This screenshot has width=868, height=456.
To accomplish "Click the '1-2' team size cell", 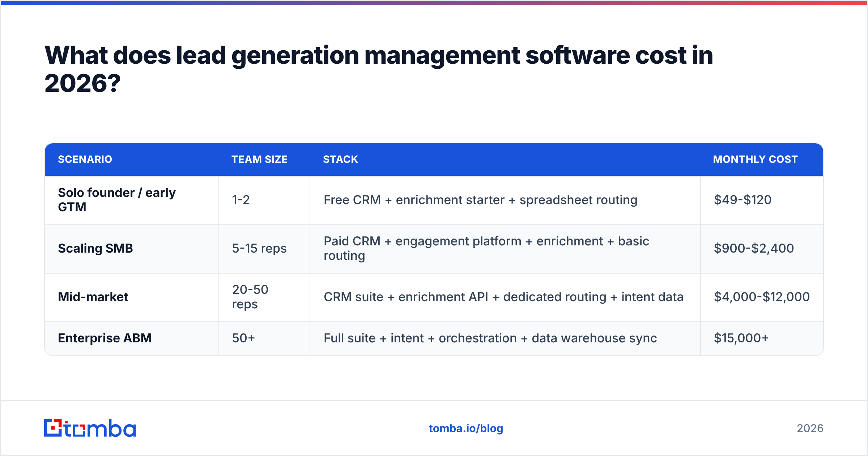I will point(264,200).
